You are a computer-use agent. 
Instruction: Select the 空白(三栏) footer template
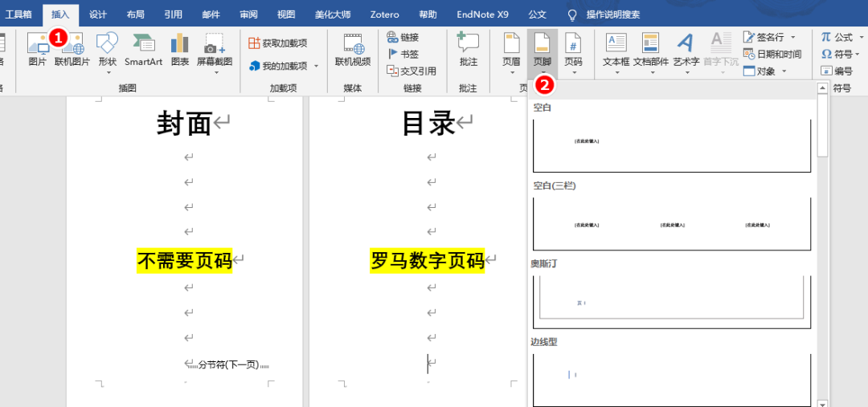[x=671, y=224]
